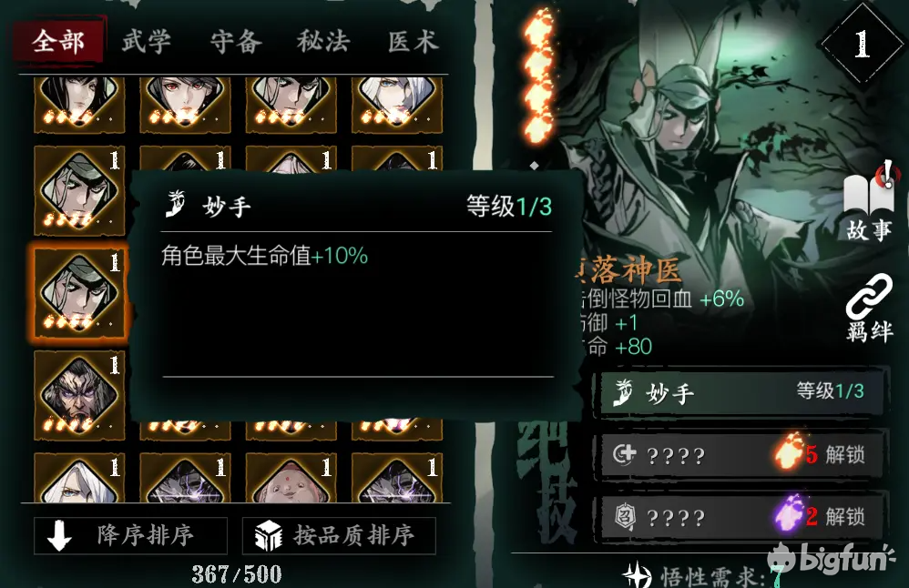Select the highlighted green-hat healer card
Image resolution: width=909 pixels, height=588 pixels.
pos(79,292)
